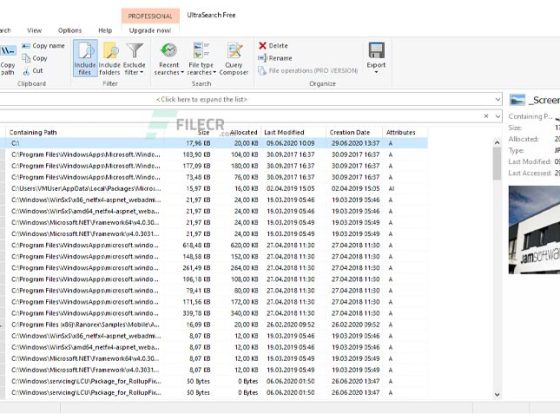Viewport: 560px width, 420px height.
Task: Click the 09.06.2020 10:09 last modified cell
Action: click(290, 143)
